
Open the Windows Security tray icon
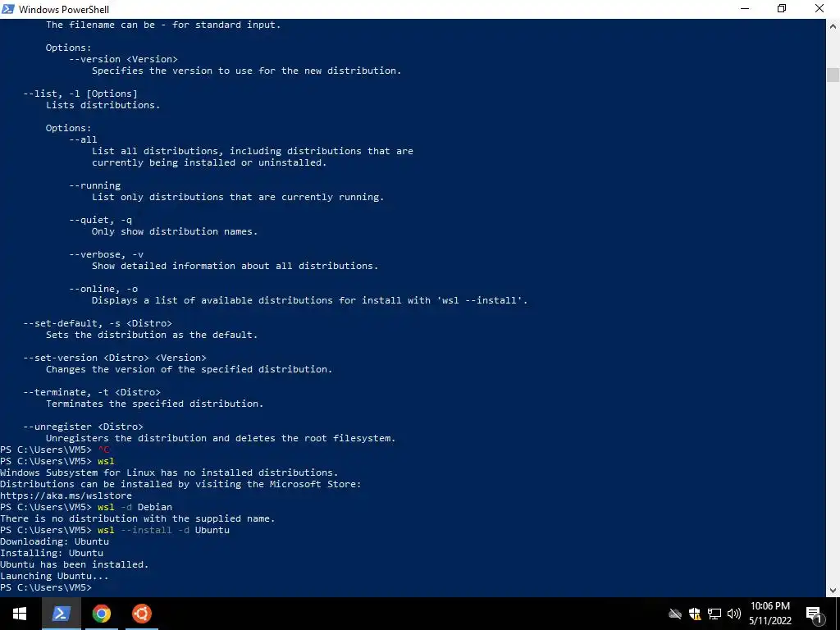[x=695, y=614]
